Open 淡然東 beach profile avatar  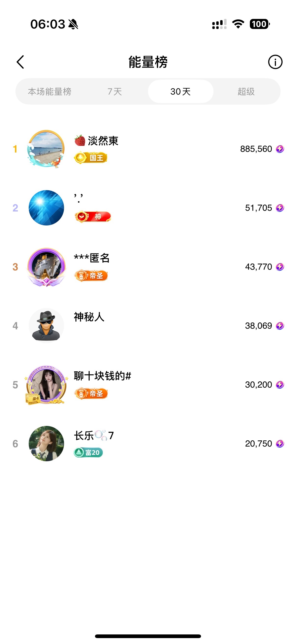(46, 149)
